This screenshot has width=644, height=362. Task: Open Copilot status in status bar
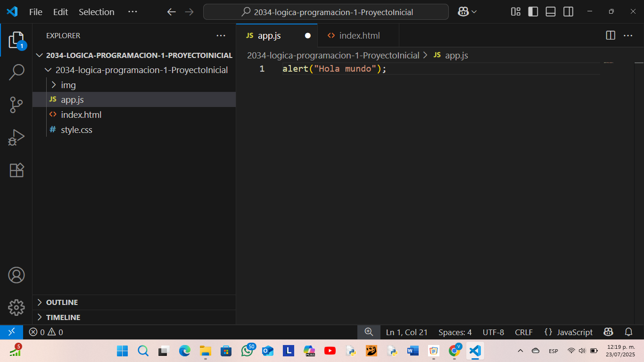coord(608,332)
